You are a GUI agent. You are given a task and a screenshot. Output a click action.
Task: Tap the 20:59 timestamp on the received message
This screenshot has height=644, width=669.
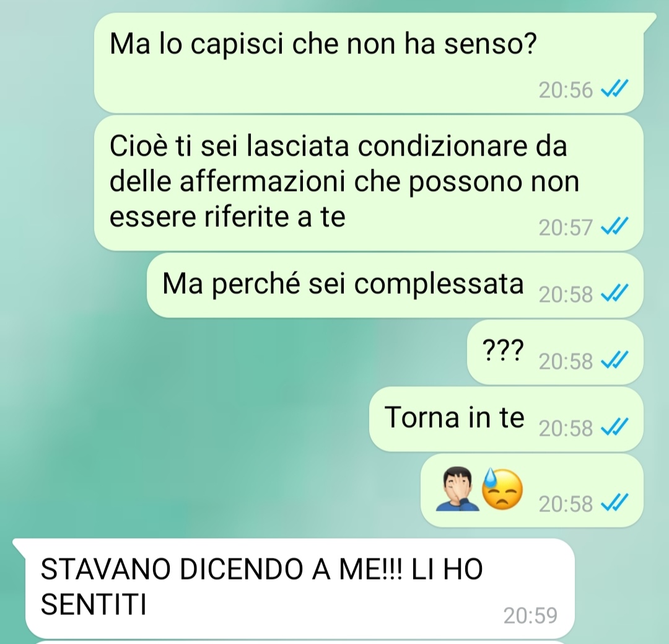pos(530,615)
